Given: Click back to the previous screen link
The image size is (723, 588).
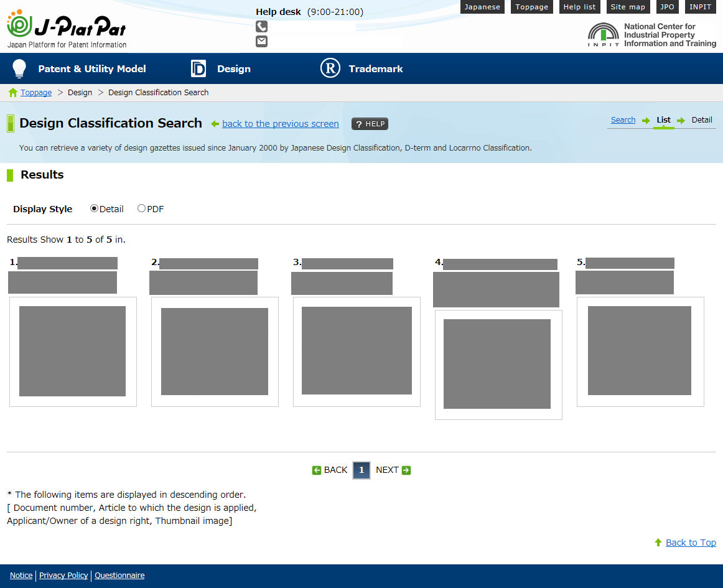Looking at the screenshot, I should [x=280, y=124].
